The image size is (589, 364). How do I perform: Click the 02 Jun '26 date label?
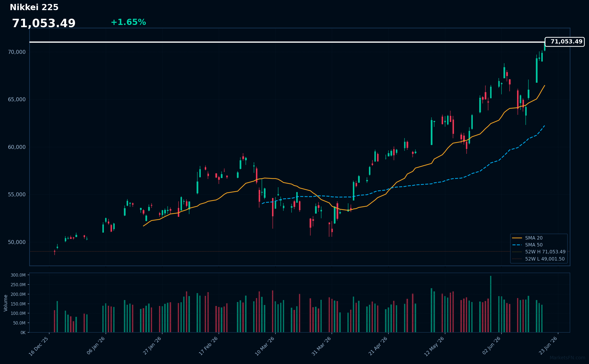click(x=491, y=346)
